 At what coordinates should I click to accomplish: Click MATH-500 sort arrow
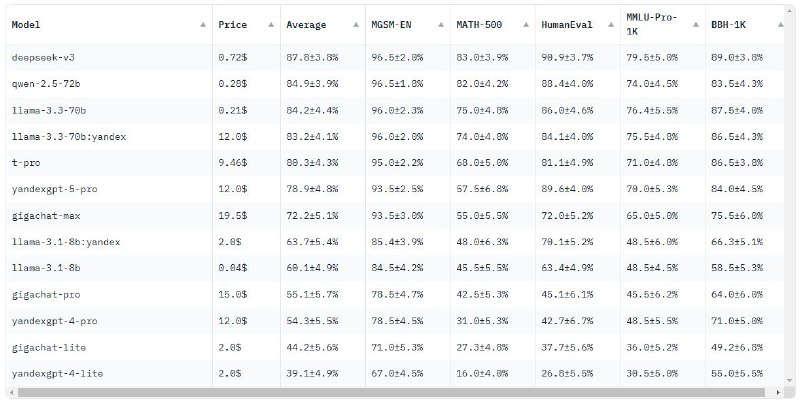pos(526,24)
